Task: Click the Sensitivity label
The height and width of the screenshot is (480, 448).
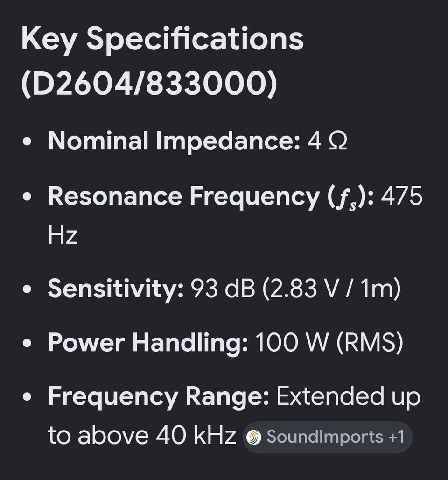Action: click(x=116, y=289)
